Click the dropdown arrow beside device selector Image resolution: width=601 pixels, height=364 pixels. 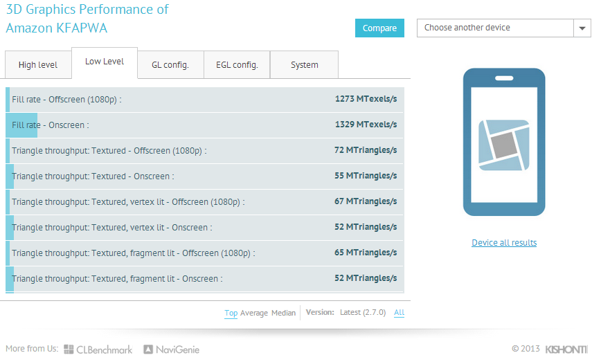582,28
